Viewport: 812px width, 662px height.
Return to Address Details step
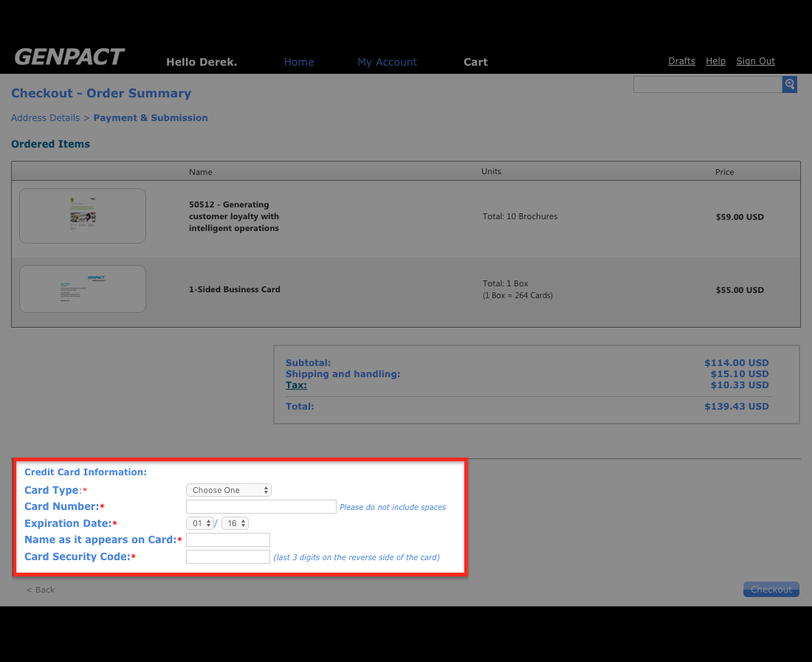[45, 118]
